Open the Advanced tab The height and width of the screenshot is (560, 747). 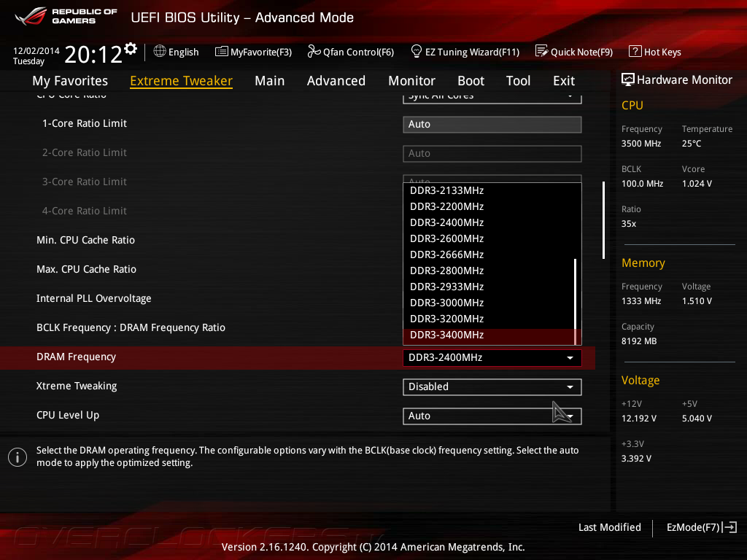tap(336, 81)
